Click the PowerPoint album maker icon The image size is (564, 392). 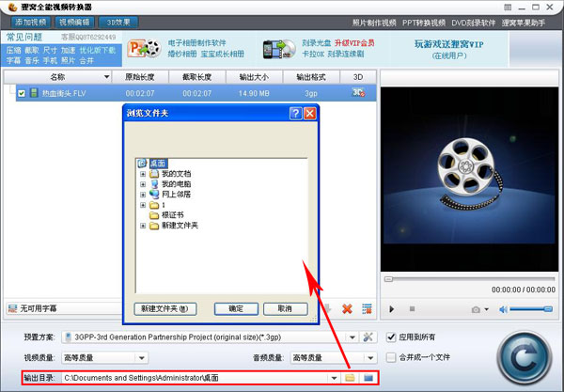click(144, 49)
